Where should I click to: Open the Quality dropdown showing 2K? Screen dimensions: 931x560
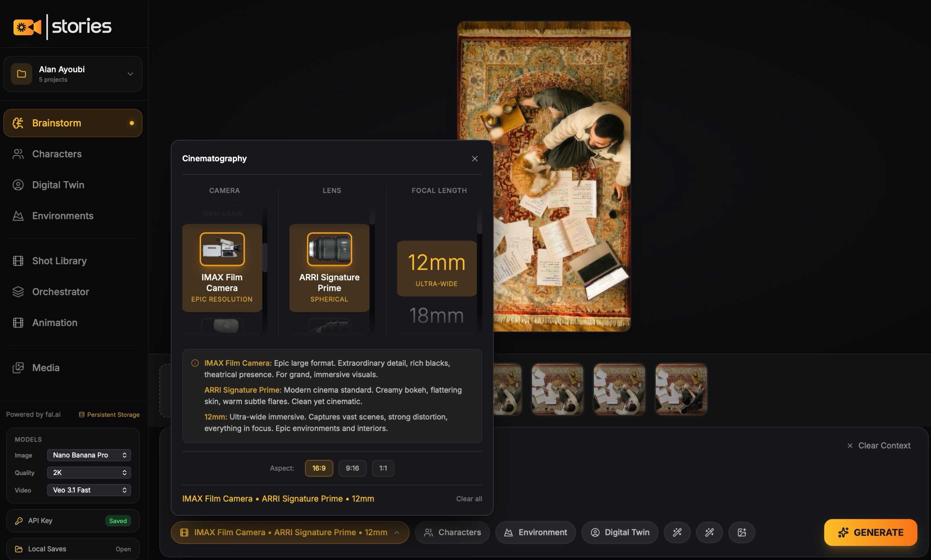(x=89, y=472)
